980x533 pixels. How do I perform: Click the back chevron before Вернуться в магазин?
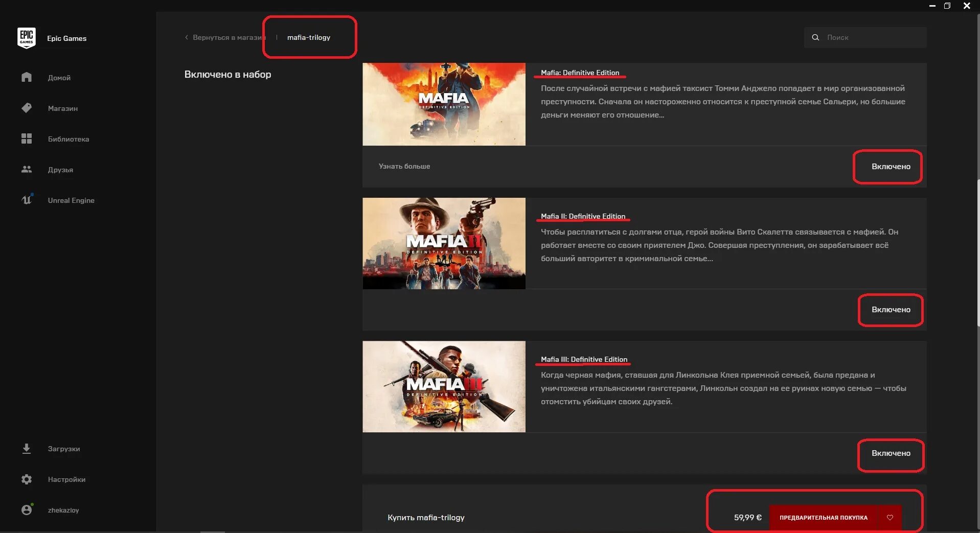pos(187,37)
